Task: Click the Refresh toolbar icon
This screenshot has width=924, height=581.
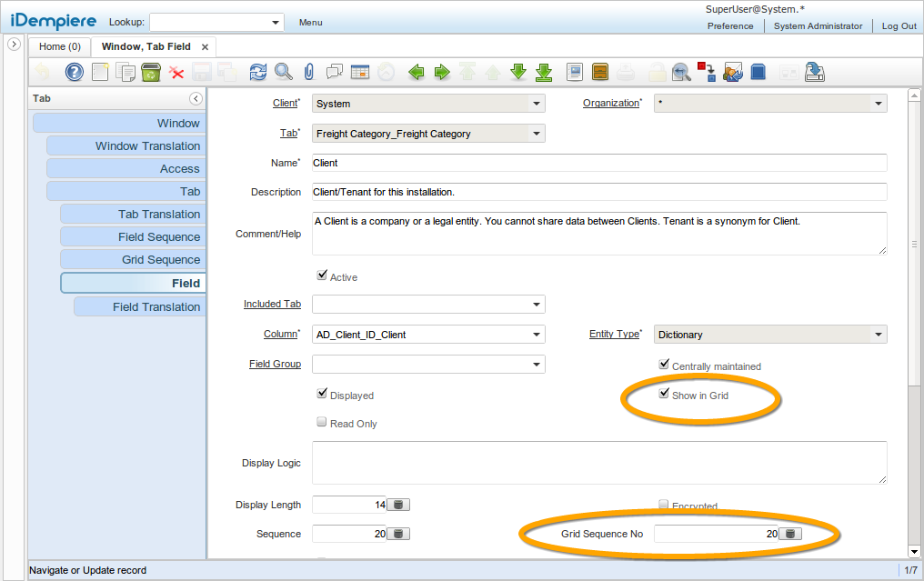Action: 258,72
